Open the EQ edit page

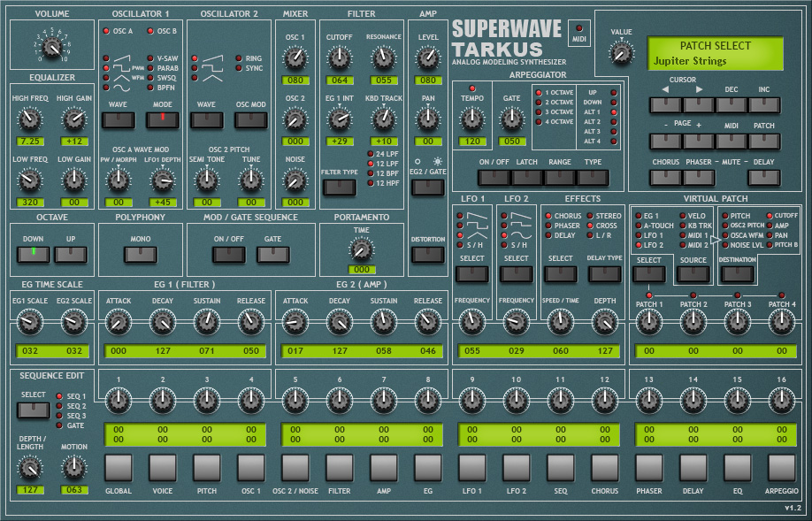738,468
